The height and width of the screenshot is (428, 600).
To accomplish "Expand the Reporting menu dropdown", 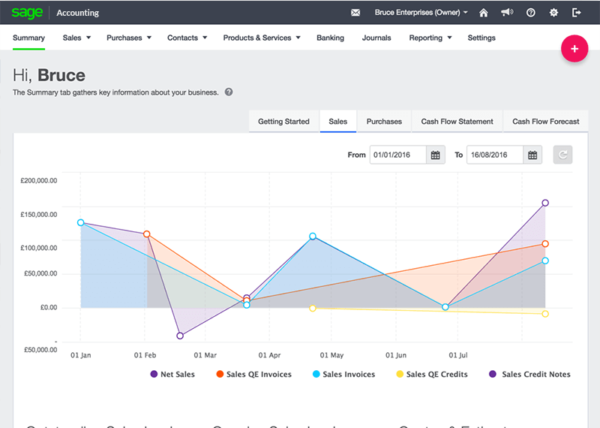I will tap(430, 37).
